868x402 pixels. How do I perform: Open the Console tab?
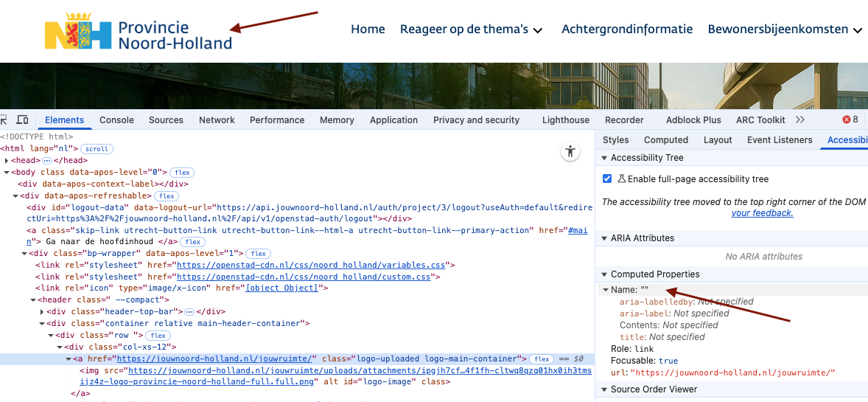tap(116, 120)
